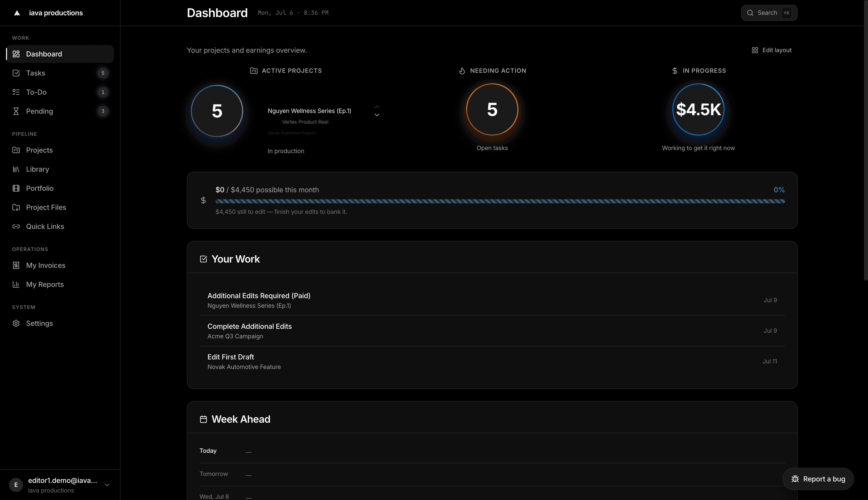Expand the editor1.demo account menu
The image size is (868, 500).
(x=107, y=485)
